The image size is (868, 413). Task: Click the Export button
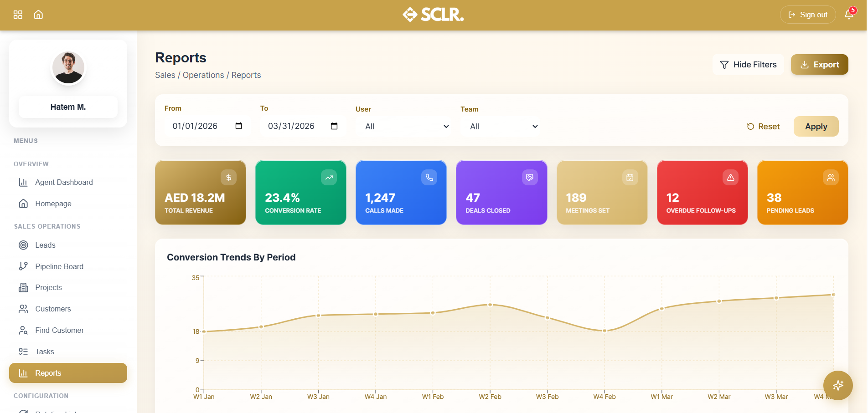click(x=820, y=65)
